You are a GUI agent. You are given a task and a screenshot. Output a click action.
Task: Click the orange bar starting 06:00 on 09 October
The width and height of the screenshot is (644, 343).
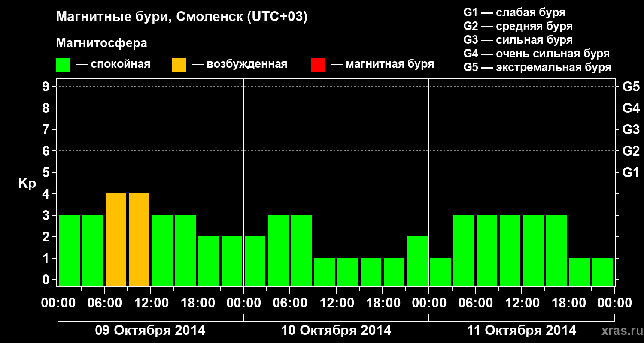point(116,240)
